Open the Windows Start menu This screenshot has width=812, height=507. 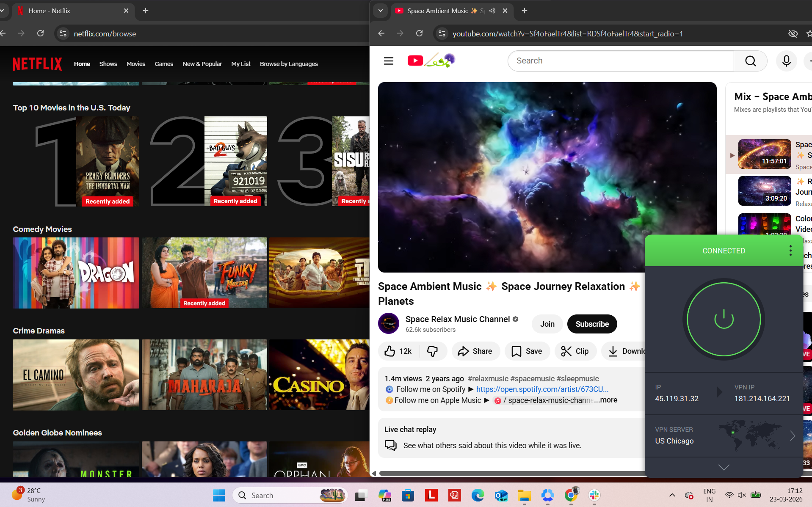[x=219, y=495]
